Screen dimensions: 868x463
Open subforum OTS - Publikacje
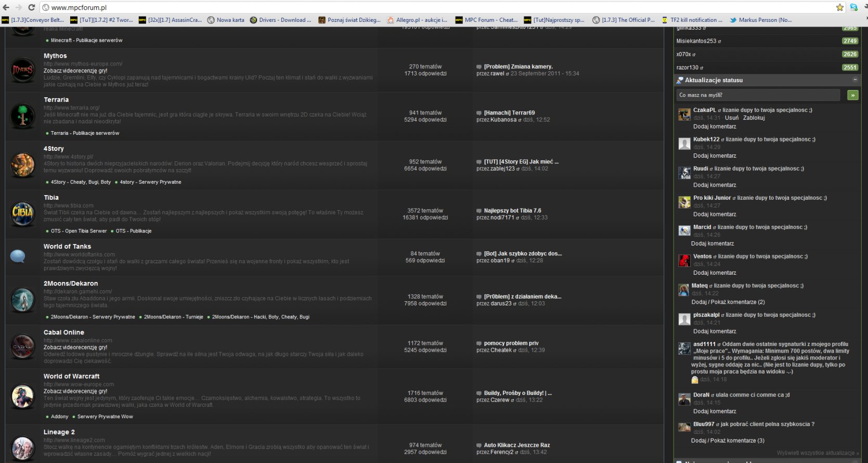[x=134, y=231]
